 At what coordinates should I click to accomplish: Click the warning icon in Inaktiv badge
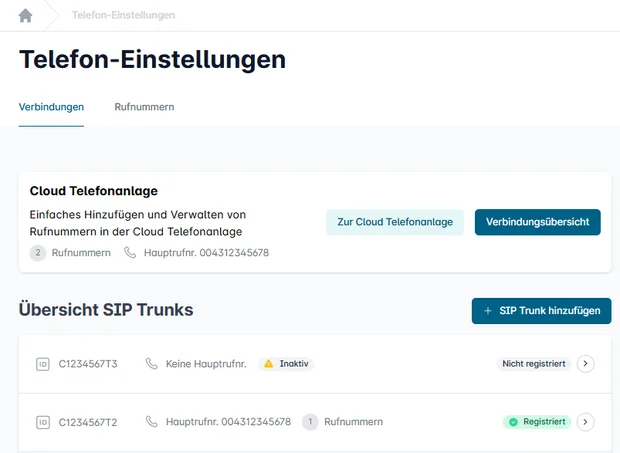tap(268, 364)
